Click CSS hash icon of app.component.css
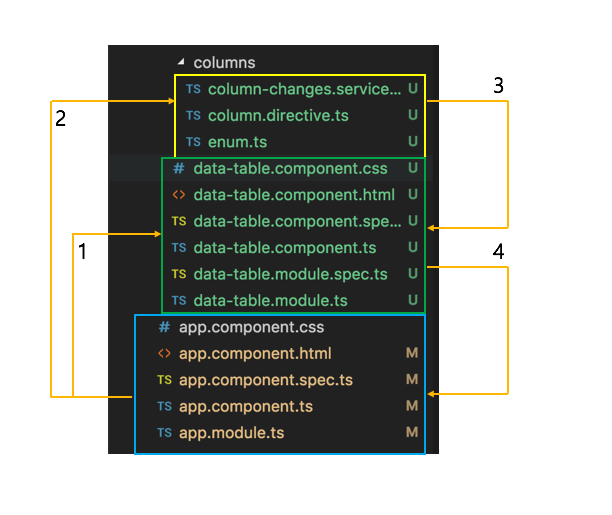The width and height of the screenshot is (612, 515). pyautogui.click(x=164, y=327)
